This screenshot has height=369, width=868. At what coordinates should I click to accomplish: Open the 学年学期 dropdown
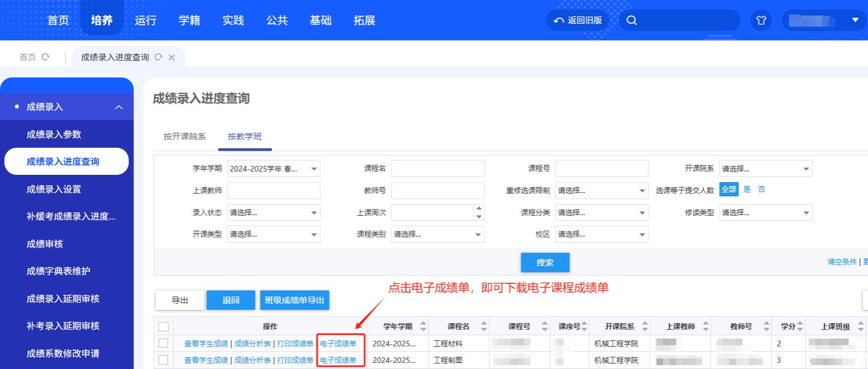pos(274,169)
